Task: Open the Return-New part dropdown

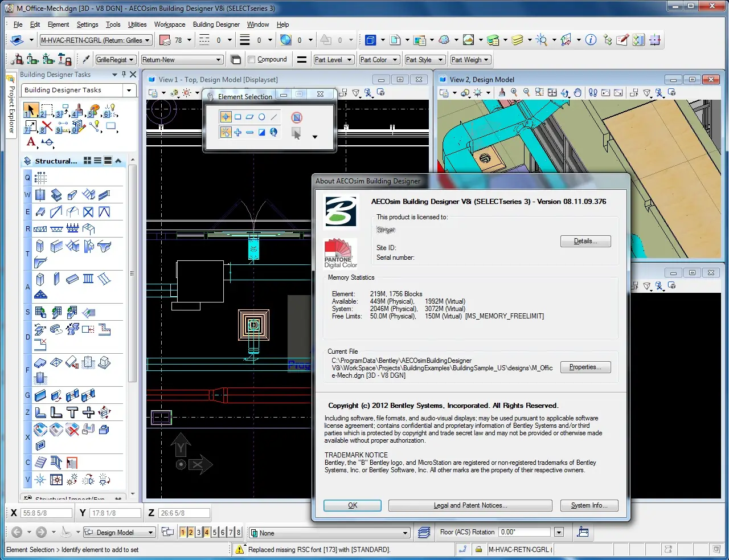Action: click(x=182, y=59)
